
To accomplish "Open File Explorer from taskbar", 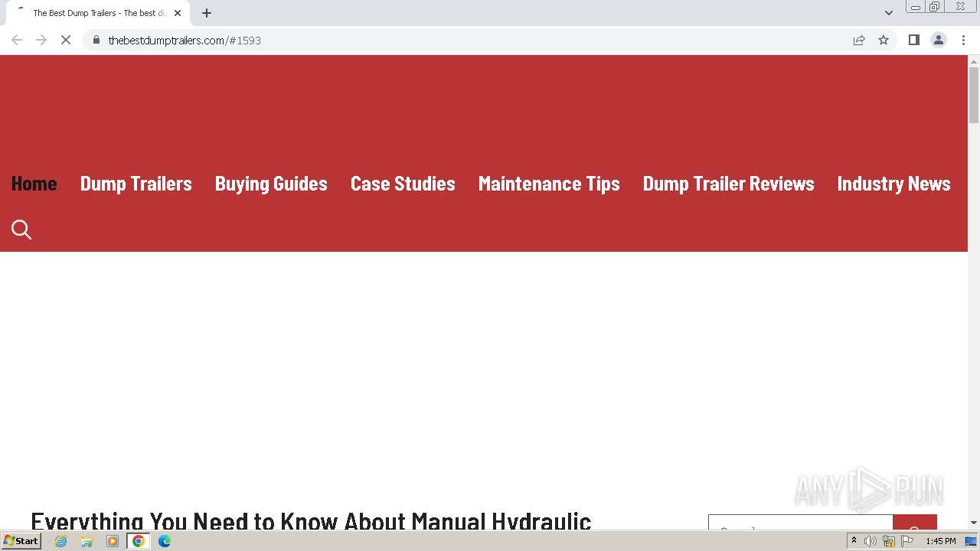I will [x=87, y=541].
